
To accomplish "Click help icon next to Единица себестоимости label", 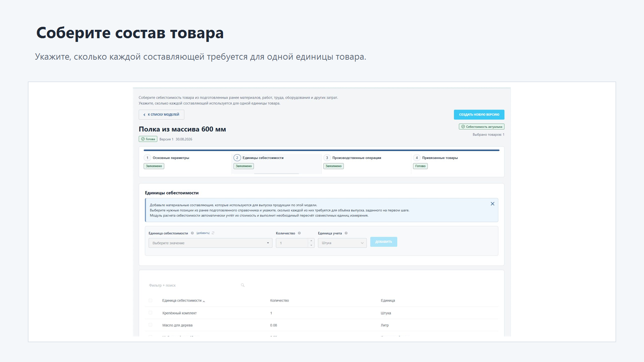I will pyautogui.click(x=192, y=233).
